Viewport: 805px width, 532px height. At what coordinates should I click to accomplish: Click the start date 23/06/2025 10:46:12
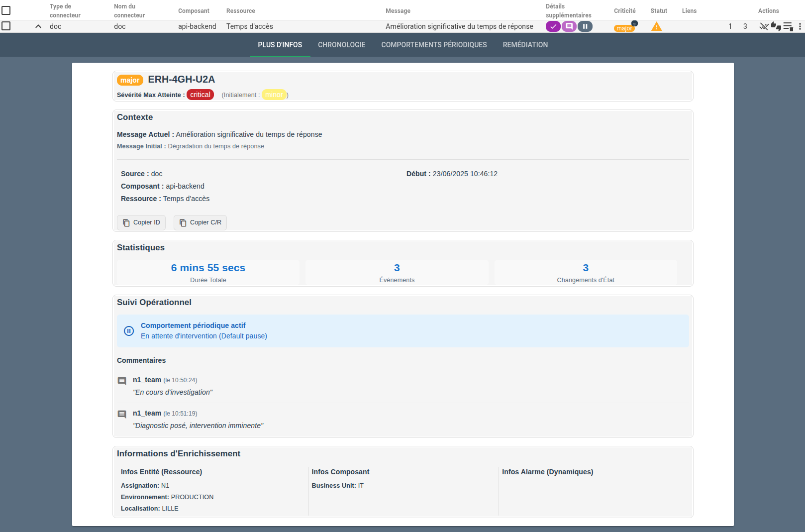tap(465, 174)
